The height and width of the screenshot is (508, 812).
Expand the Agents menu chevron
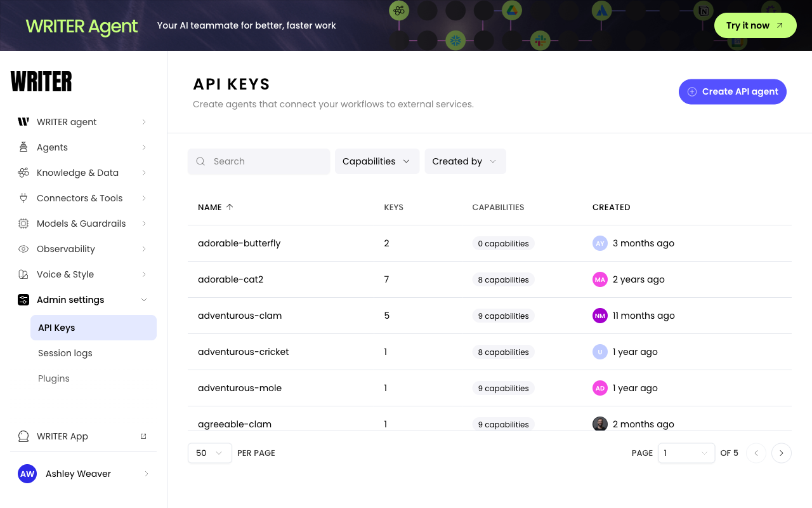click(x=144, y=147)
